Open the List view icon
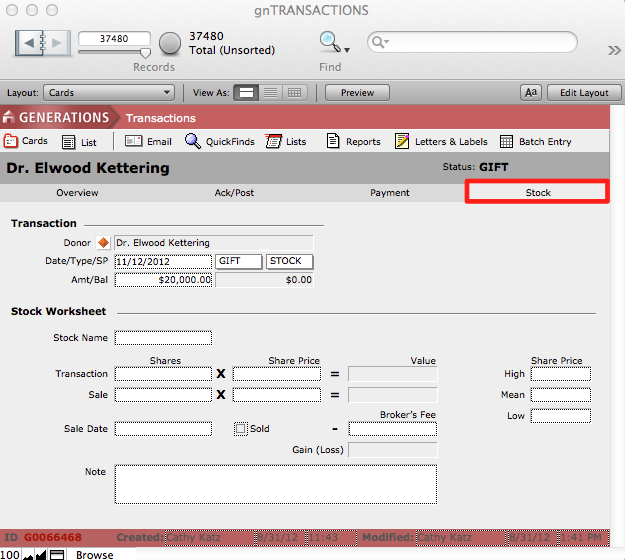 (x=69, y=142)
